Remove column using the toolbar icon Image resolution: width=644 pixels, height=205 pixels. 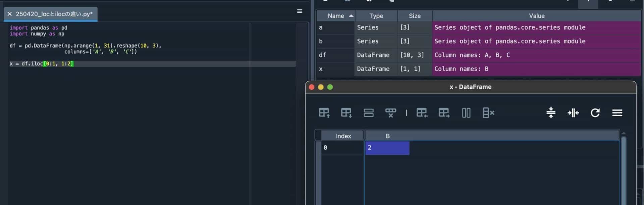pyautogui.click(x=488, y=113)
